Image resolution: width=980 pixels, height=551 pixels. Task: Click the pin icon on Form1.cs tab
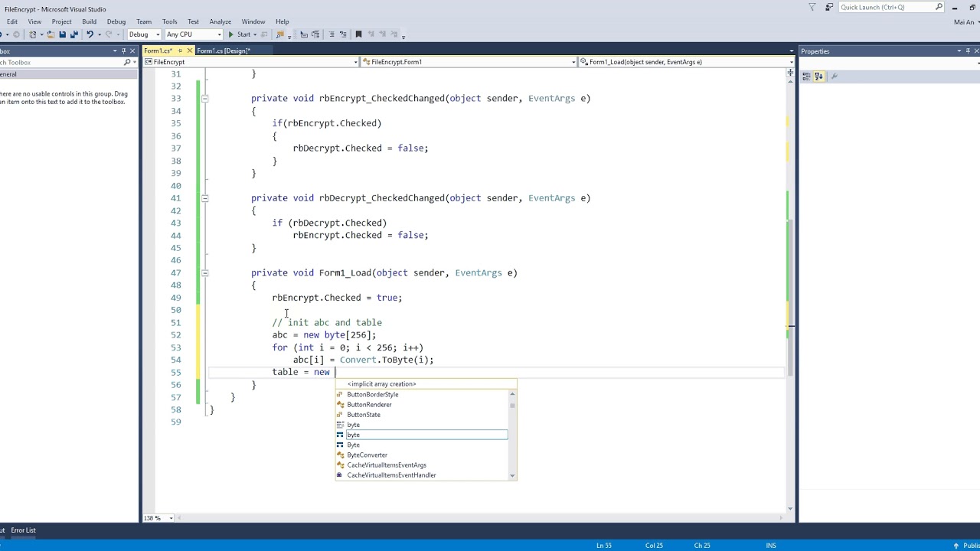[x=180, y=51]
